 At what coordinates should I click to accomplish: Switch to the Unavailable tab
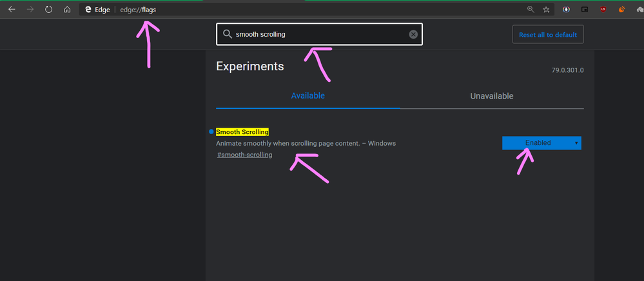click(x=492, y=96)
